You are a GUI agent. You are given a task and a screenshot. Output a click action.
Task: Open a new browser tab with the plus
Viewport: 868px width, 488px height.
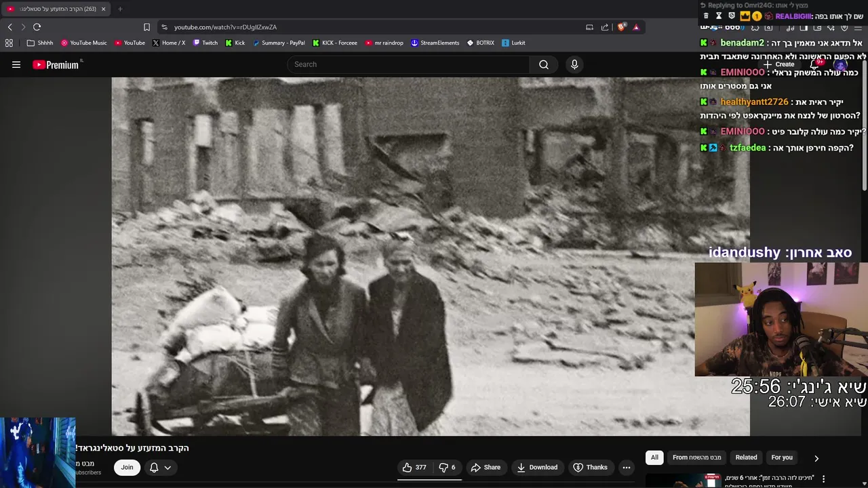[120, 9]
